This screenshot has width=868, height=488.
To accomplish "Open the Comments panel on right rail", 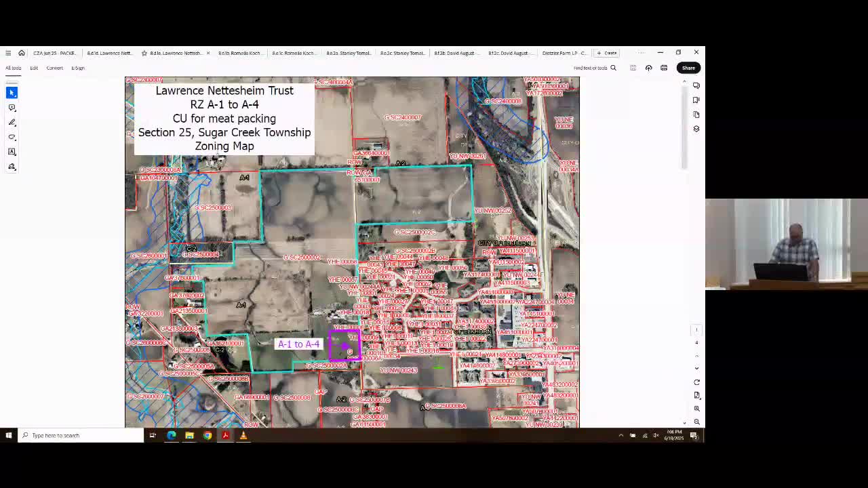I will coord(696,85).
